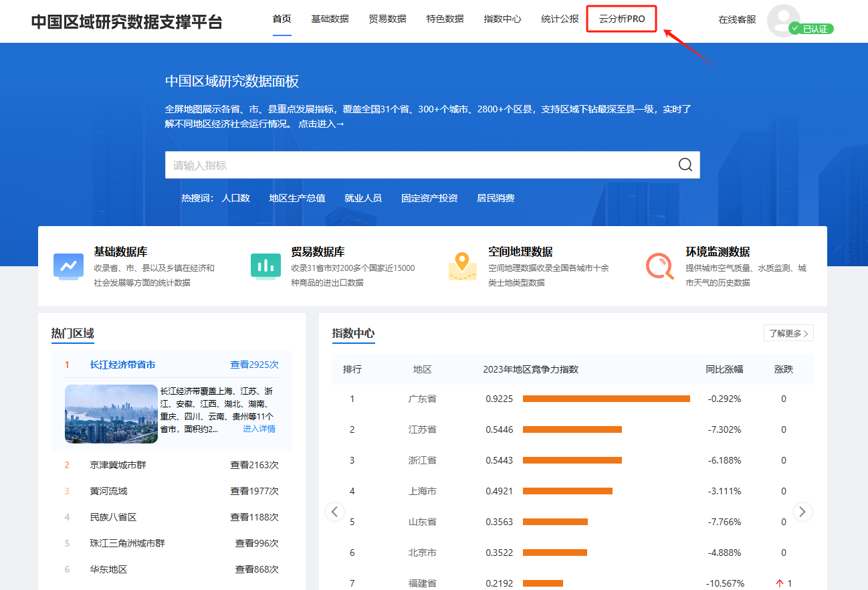Click 北京市 in the index table
This screenshot has width=868, height=590.
coord(422,553)
